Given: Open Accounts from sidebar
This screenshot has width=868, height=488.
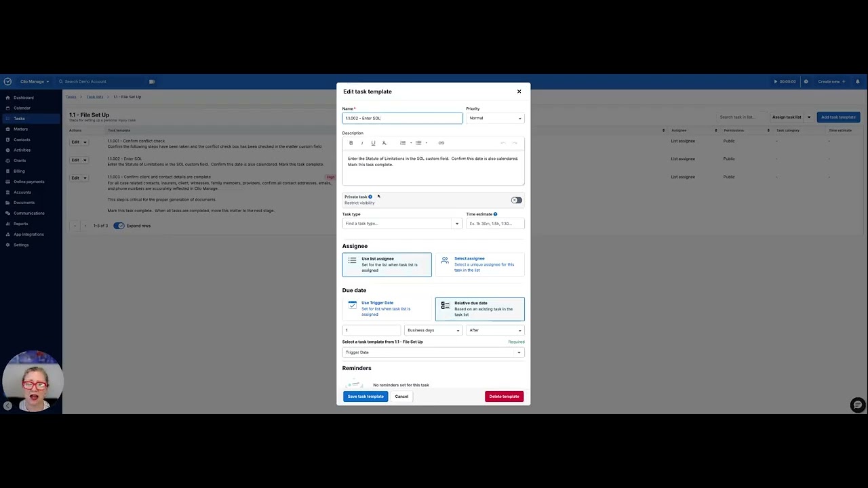Looking at the screenshot, I should coord(22,192).
